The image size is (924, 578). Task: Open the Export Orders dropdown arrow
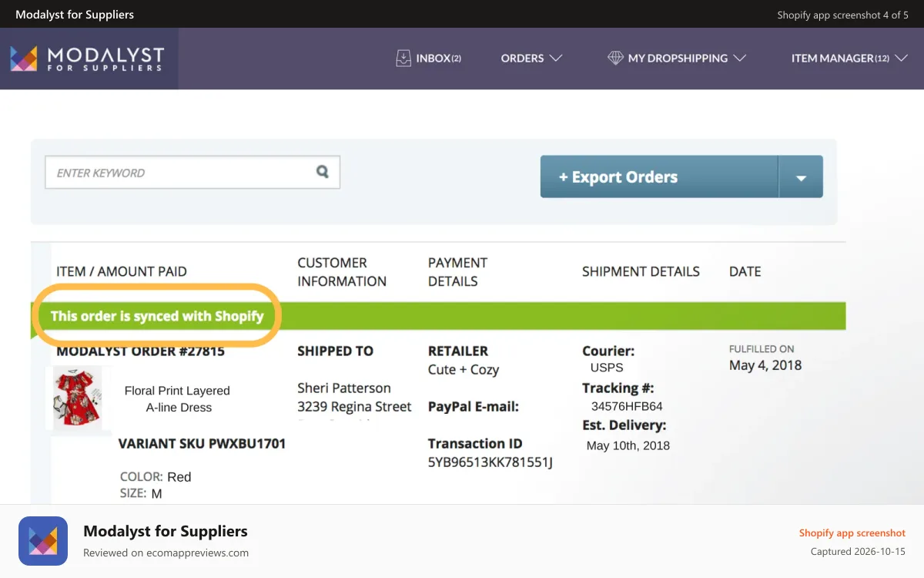point(801,176)
